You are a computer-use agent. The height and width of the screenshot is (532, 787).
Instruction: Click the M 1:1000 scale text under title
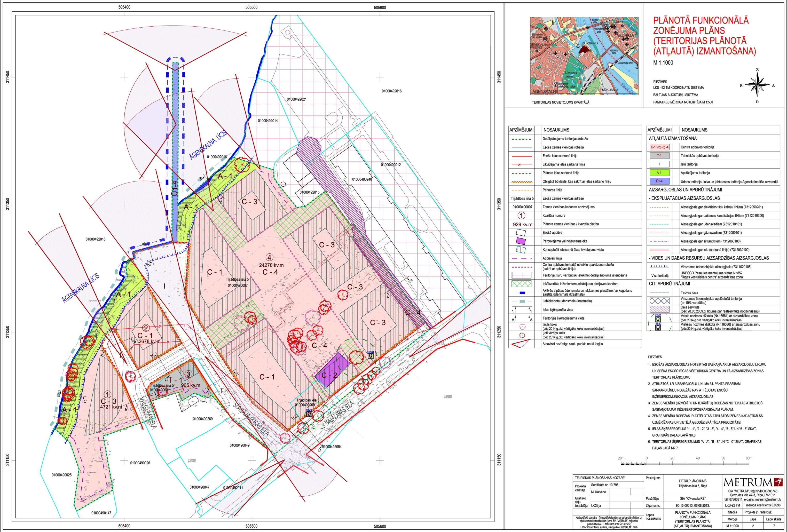pyautogui.click(x=663, y=63)
